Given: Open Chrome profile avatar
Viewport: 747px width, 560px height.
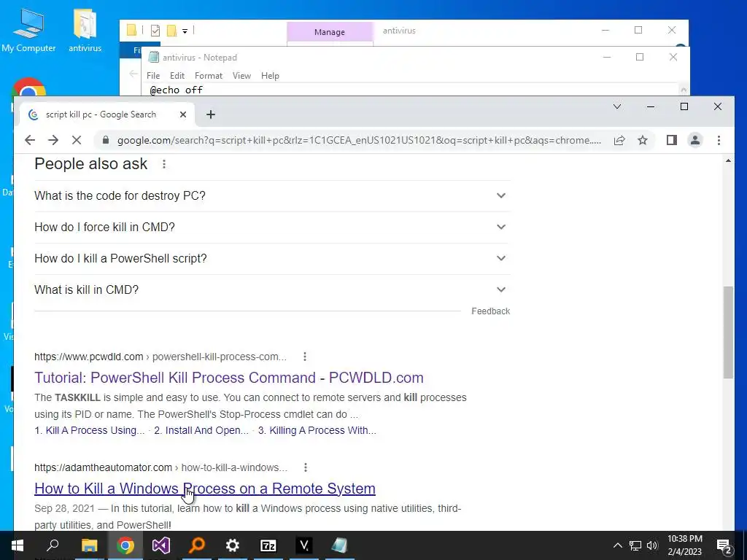Looking at the screenshot, I should tap(695, 140).
